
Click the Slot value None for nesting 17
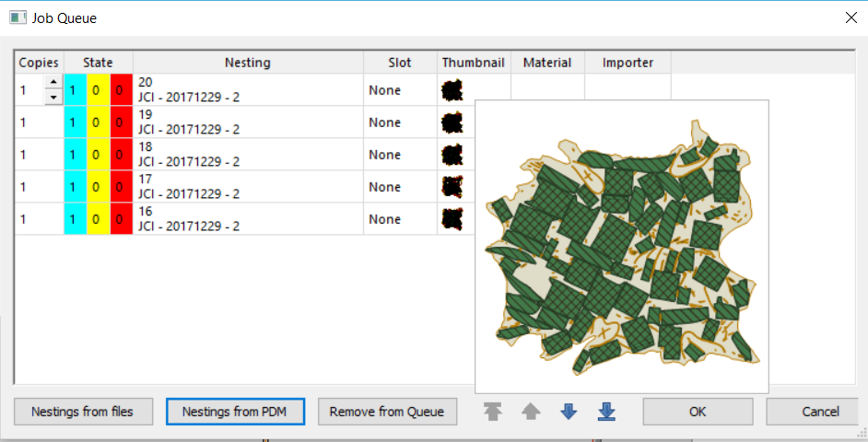point(385,187)
